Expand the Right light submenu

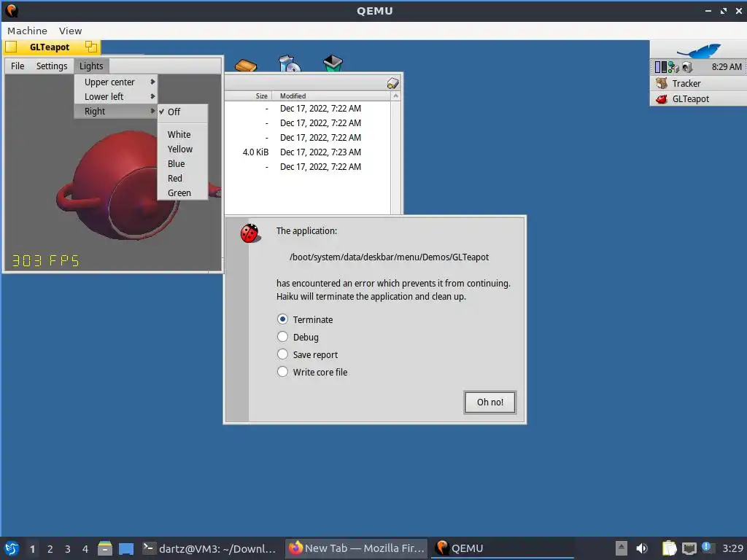coord(116,112)
